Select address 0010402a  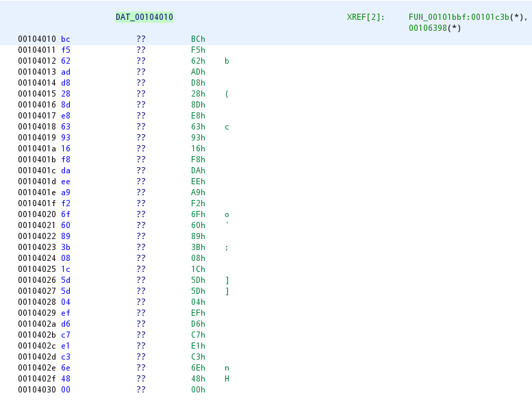[37, 324]
